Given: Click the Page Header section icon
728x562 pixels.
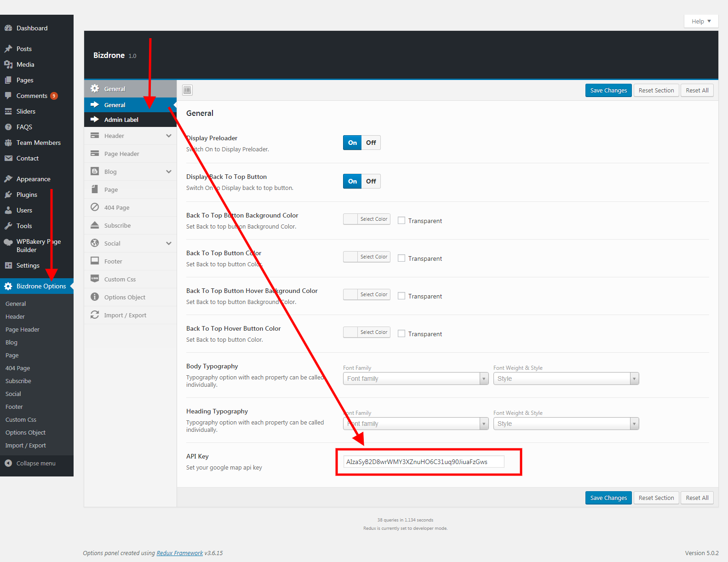Looking at the screenshot, I should tap(95, 153).
